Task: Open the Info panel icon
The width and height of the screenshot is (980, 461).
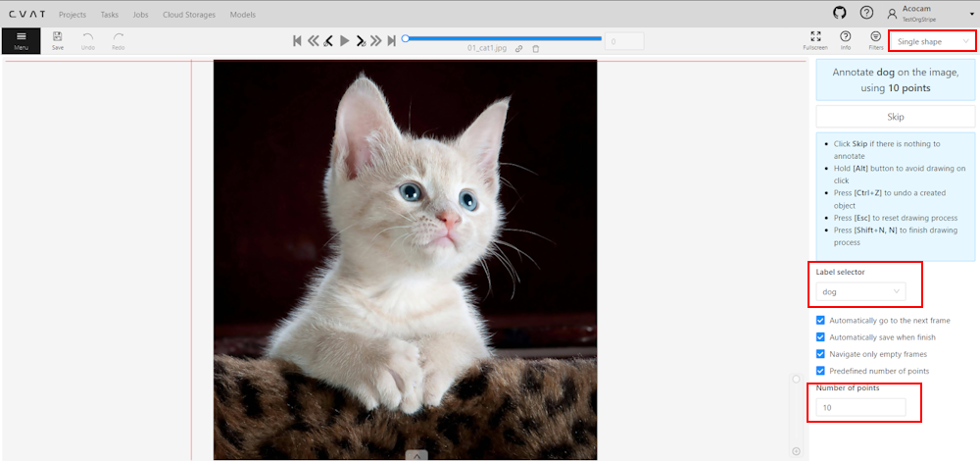Action: [846, 40]
